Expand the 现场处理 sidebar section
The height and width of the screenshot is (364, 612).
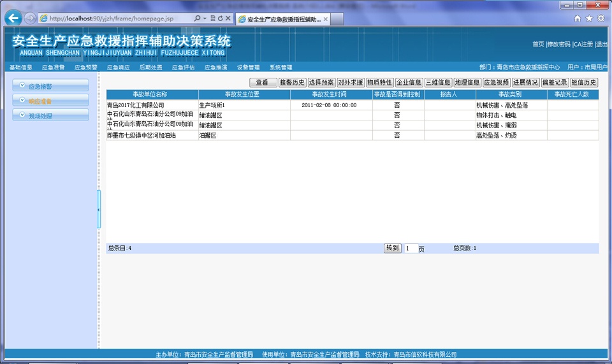(50, 116)
